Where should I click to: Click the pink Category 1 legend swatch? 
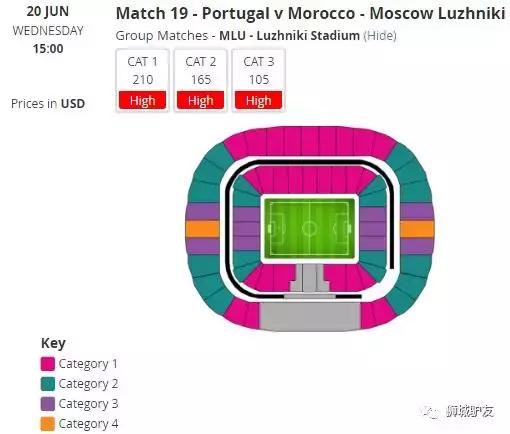[x=48, y=364]
